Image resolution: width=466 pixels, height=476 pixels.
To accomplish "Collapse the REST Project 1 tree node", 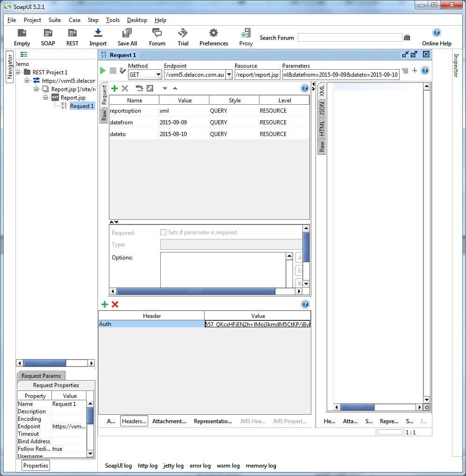I will tap(18, 72).
